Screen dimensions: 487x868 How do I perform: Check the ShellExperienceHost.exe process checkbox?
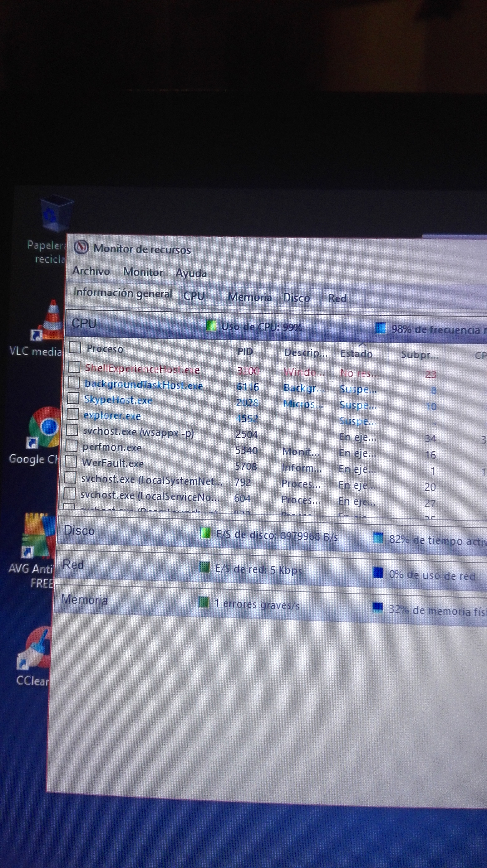click(x=74, y=367)
